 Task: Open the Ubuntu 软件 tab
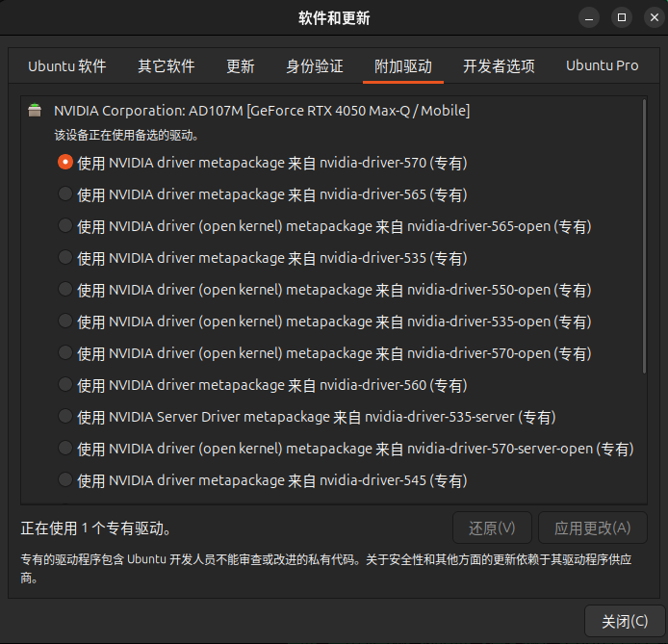[66, 66]
